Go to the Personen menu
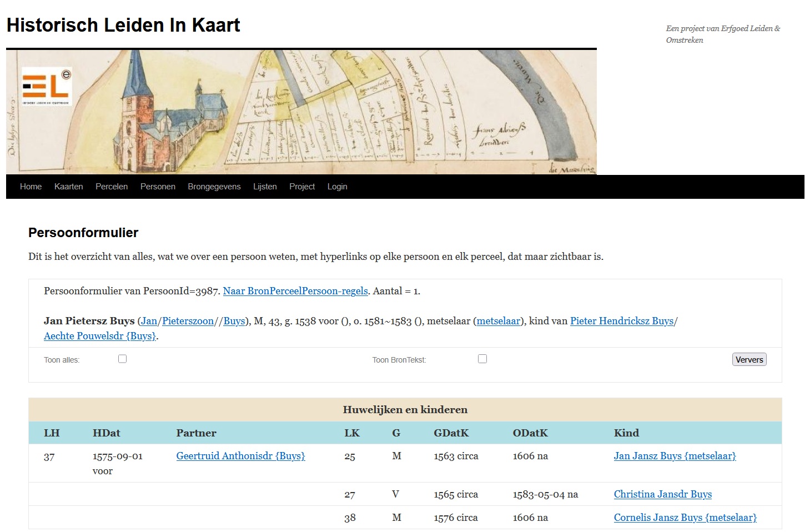The width and height of the screenshot is (810, 532). [x=158, y=187]
